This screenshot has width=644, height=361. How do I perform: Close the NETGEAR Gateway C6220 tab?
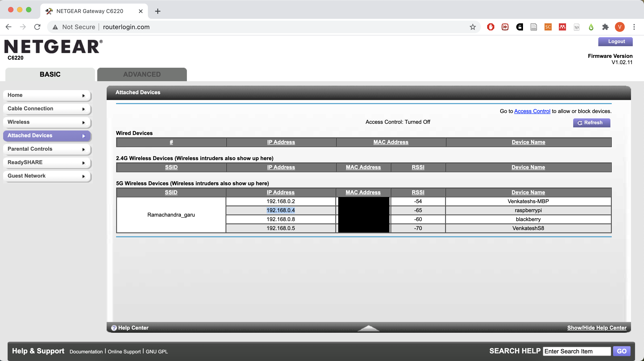click(141, 11)
